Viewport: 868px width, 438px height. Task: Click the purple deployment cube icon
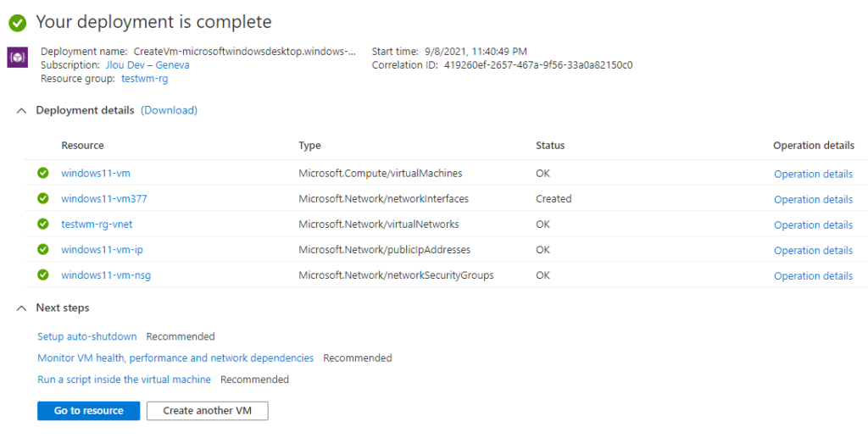click(17, 58)
